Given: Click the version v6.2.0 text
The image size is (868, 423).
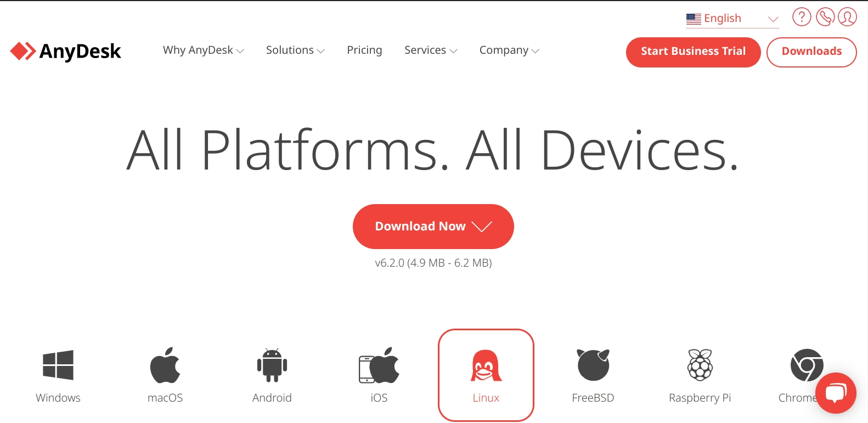Looking at the screenshot, I should 433,263.
